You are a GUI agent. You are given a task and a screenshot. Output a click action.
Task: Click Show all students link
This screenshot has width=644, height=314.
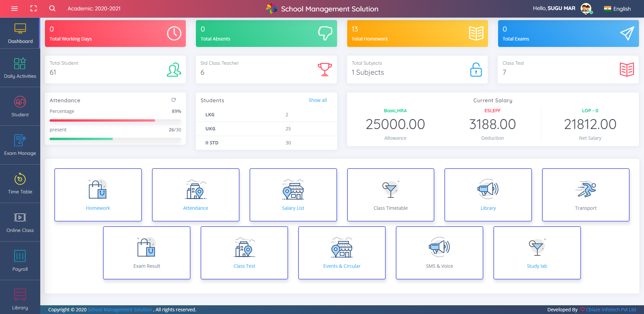317,100
